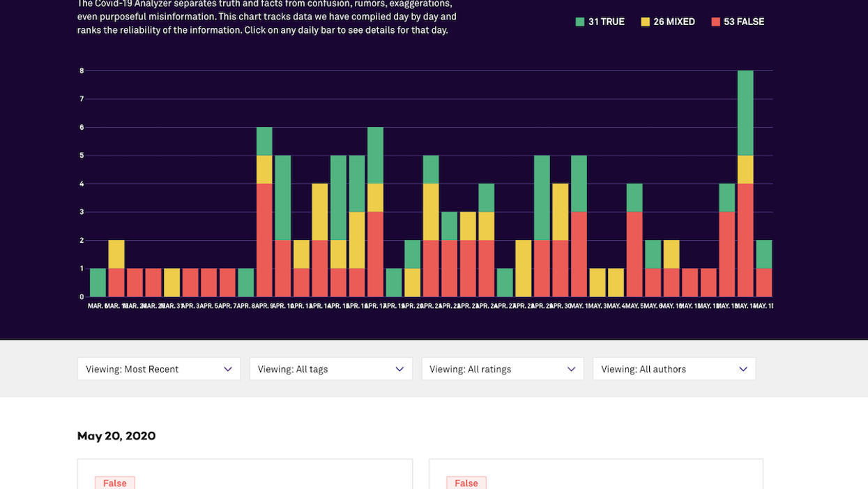Open the "Viewing: Most Recent" dropdown
Viewport: 868px width, 489px height.
click(158, 369)
